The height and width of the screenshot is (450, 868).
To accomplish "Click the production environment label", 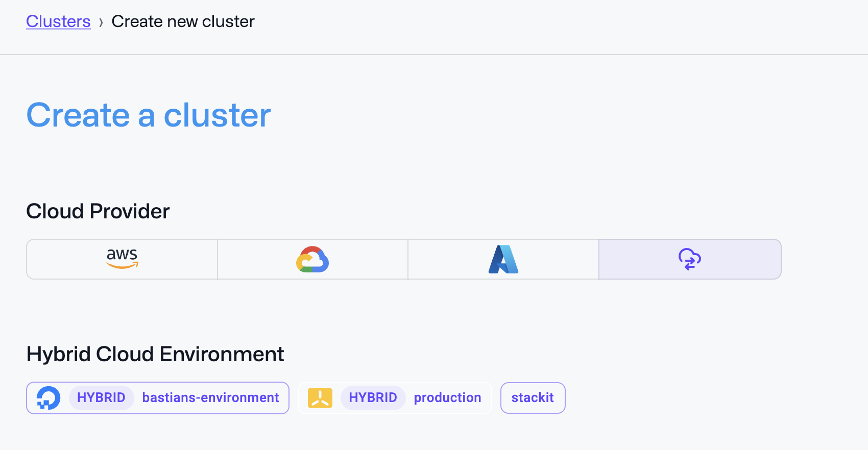I will 447,397.
